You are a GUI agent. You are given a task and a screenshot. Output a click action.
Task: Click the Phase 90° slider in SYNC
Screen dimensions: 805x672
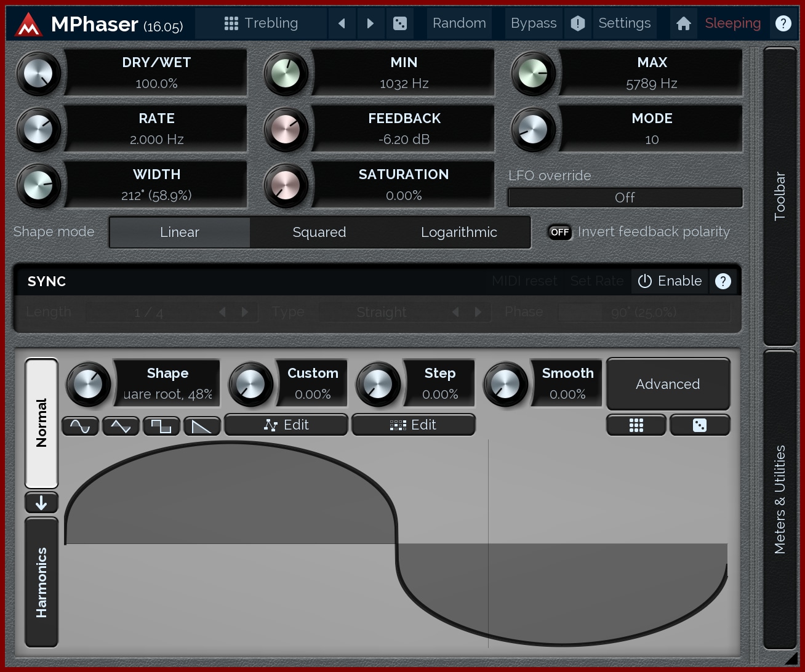point(644,312)
